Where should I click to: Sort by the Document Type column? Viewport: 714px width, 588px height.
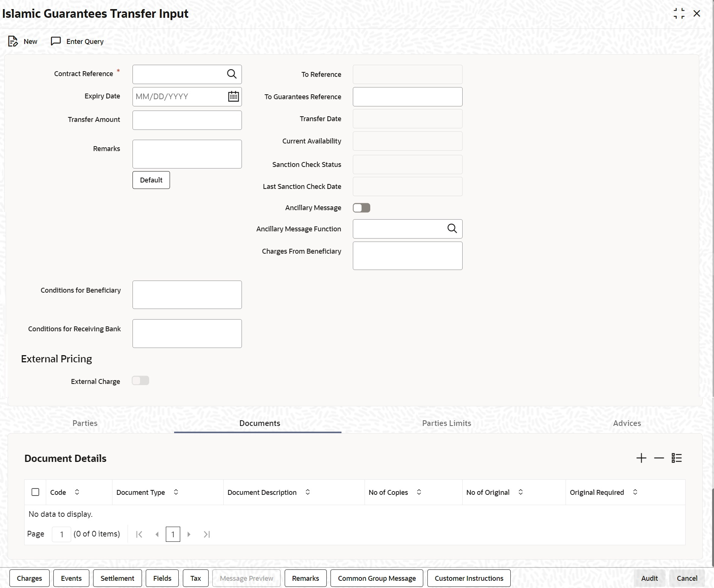point(176,492)
